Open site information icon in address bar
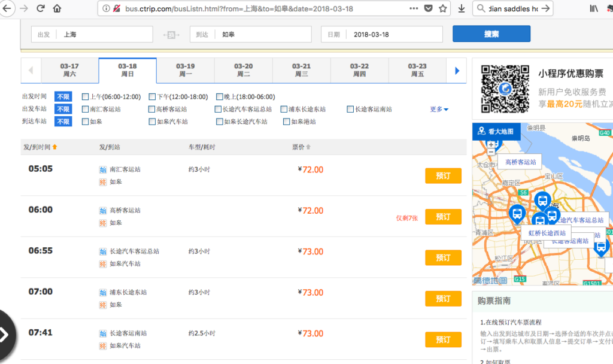Screen dimensions: 613x364 [x=106, y=8]
